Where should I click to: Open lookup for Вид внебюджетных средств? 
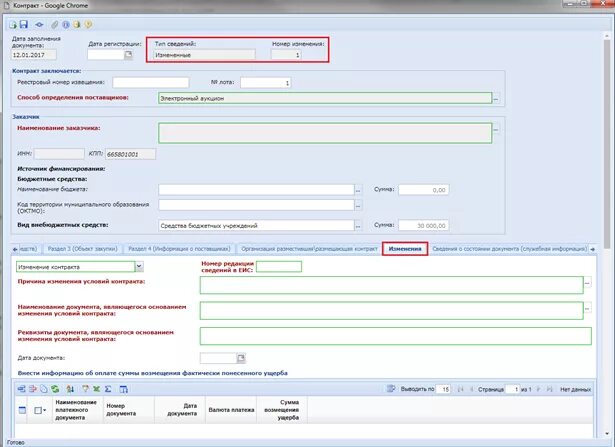(x=358, y=225)
